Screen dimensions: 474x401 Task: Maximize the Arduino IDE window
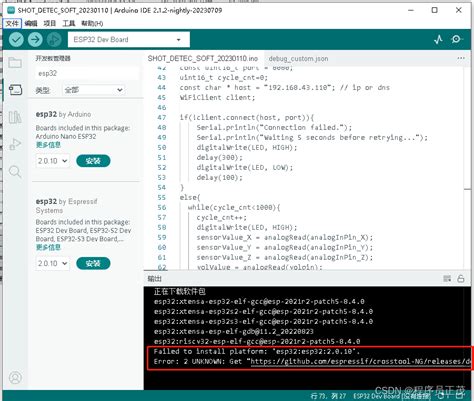coord(435,10)
